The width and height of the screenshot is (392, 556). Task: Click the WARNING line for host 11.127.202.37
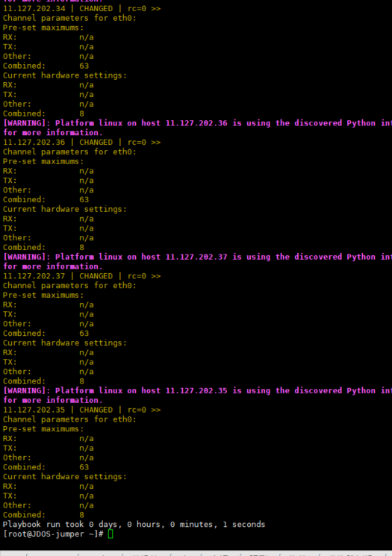[197, 257]
